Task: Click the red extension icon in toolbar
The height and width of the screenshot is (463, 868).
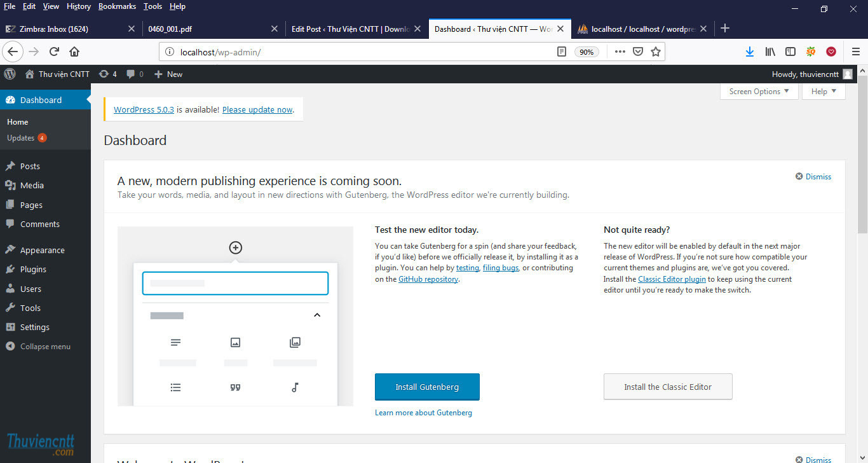Action: pyautogui.click(x=831, y=52)
